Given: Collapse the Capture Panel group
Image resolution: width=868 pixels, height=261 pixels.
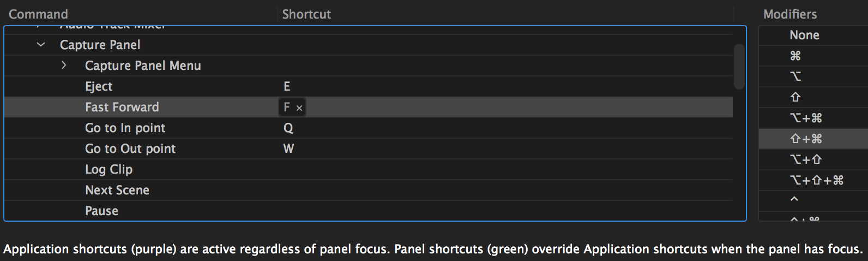Looking at the screenshot, I should (x=41, y=45).
